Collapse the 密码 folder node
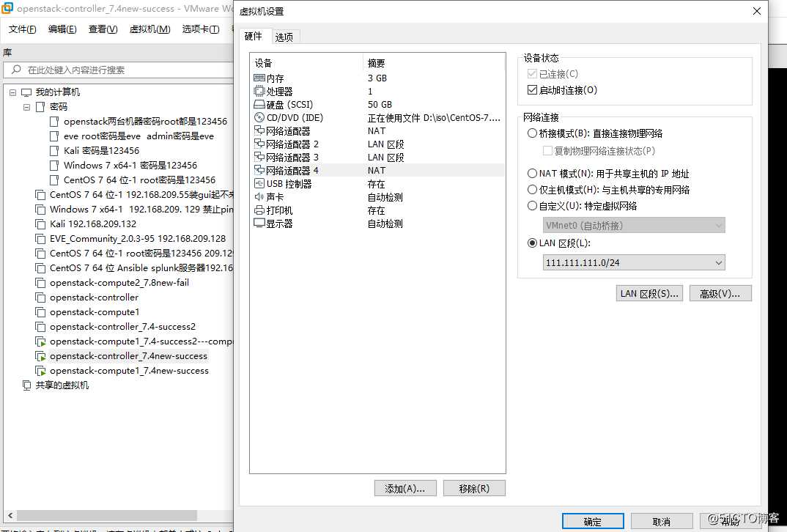Screen dimensions: 787x532 pyautogui.click(x=26, y=107)
